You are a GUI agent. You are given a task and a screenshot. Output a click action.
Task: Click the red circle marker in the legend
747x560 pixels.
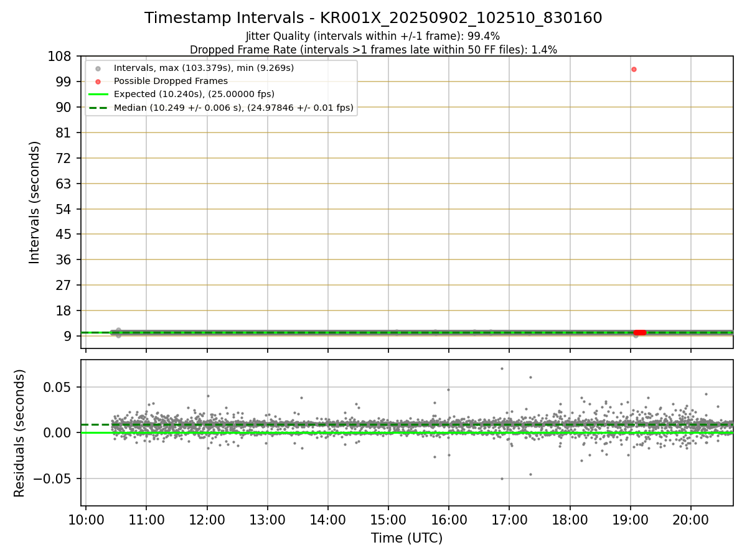pyautogui.click(x=98, y=81)
